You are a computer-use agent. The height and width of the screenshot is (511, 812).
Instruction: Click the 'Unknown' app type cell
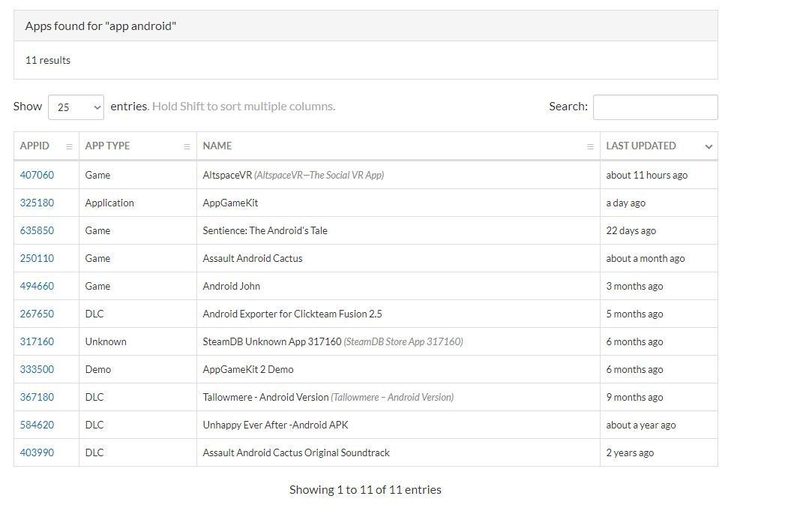(138, 341)
